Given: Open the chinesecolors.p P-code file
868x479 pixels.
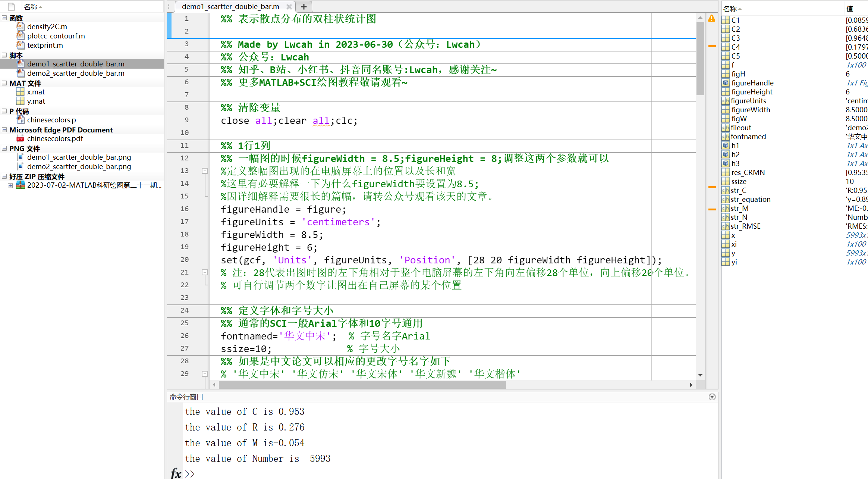Looking at the screenshot, I should (x=52, y=120).
